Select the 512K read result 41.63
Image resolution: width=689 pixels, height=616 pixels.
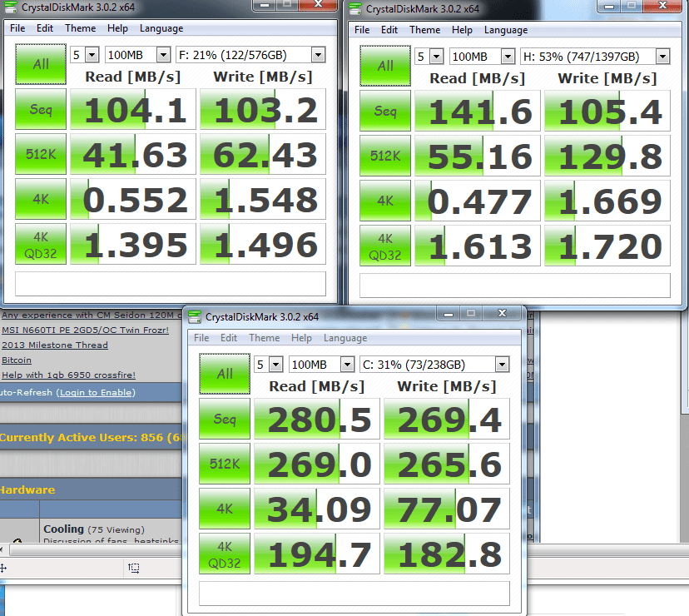pyautogui.click(x=132, y=154)
